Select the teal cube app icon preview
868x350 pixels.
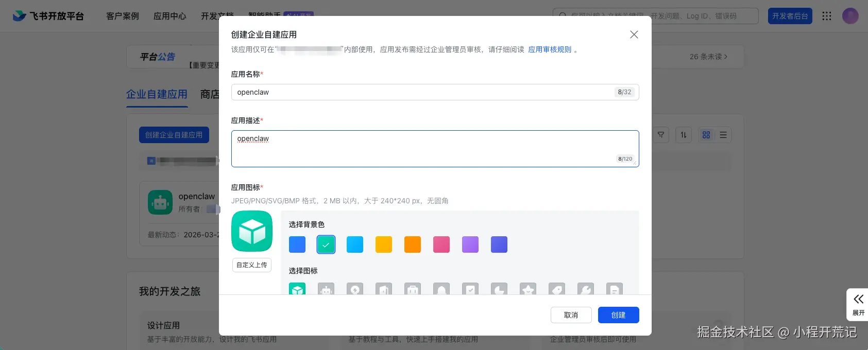pos(252,231)
